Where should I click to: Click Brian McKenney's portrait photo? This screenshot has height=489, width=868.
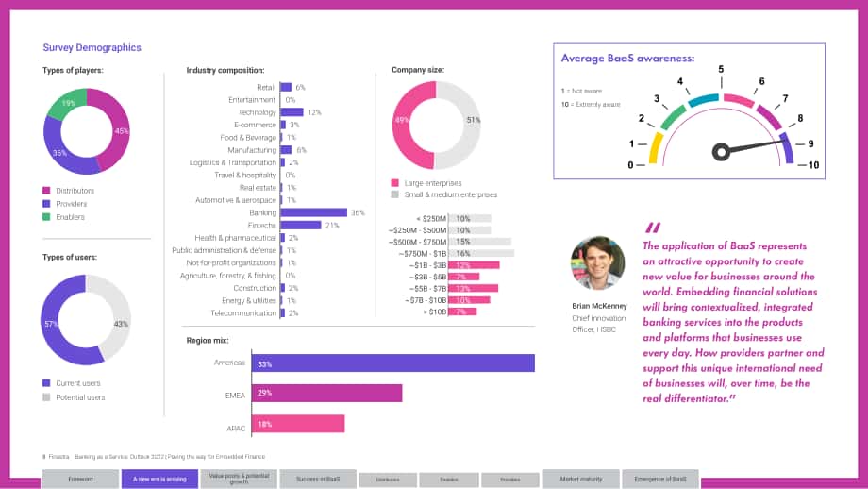[598, 263]
